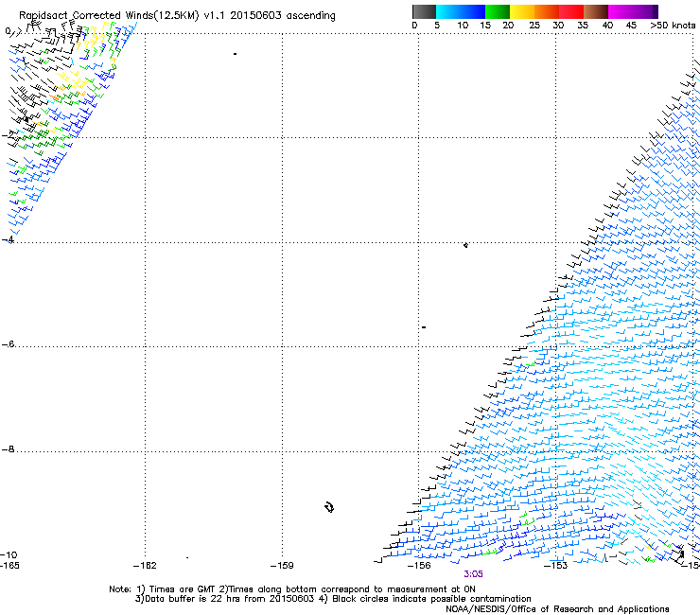The height and width of the screenshot is (615, 700).
Task: Click the 'Data buffer is 22 hrs' note line
Action: [333, 599]
